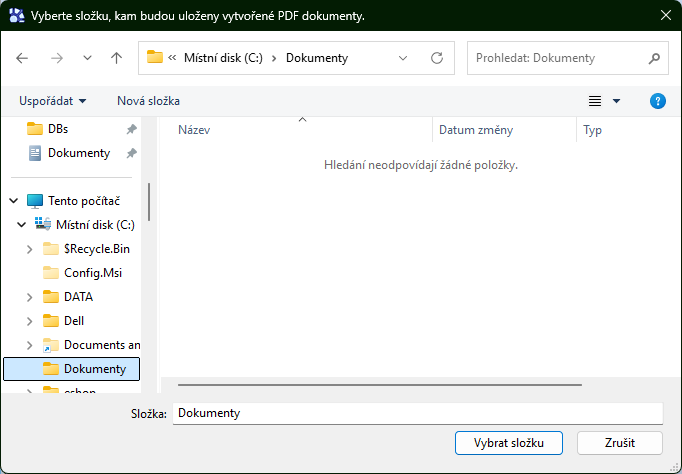682x474 pixels.
Task: Click the Složka name input field
Action: pyautogui.click(x=417, y=413)
